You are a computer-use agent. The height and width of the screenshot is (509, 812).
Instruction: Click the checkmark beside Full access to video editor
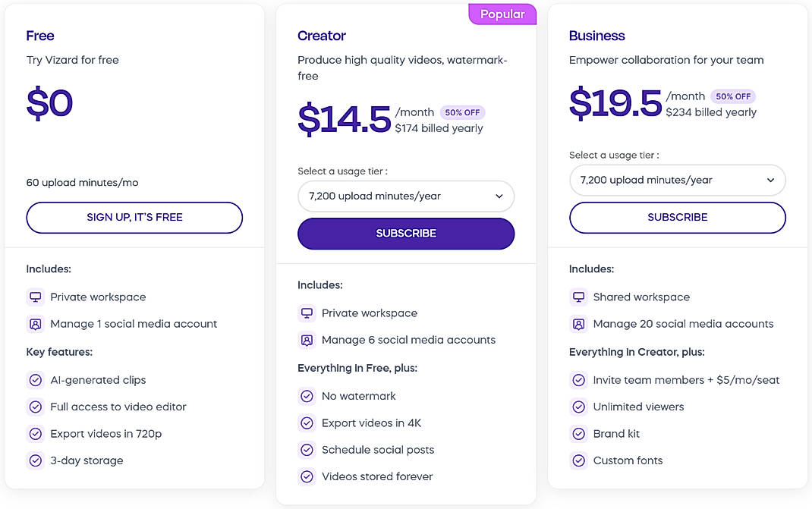35,407
